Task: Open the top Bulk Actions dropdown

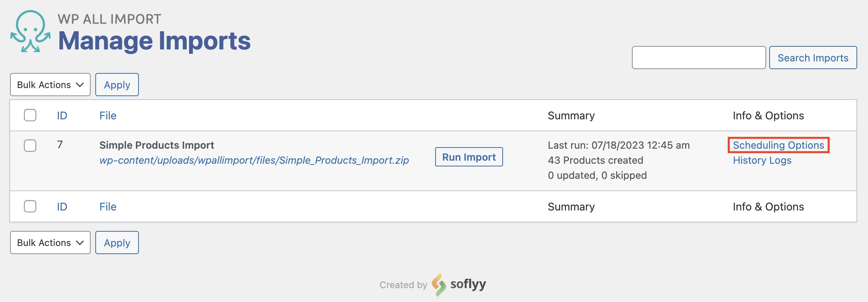Action: tap(50, 85)
